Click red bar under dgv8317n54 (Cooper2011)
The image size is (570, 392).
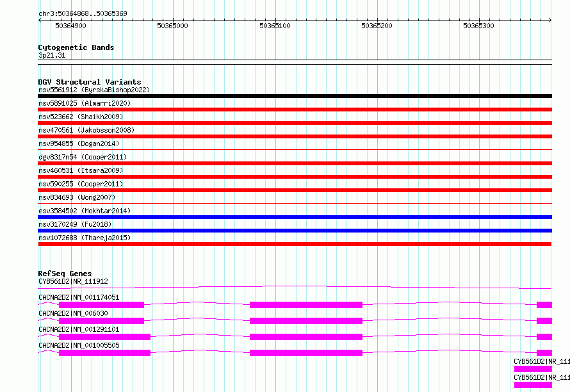[x=295, y=163]
